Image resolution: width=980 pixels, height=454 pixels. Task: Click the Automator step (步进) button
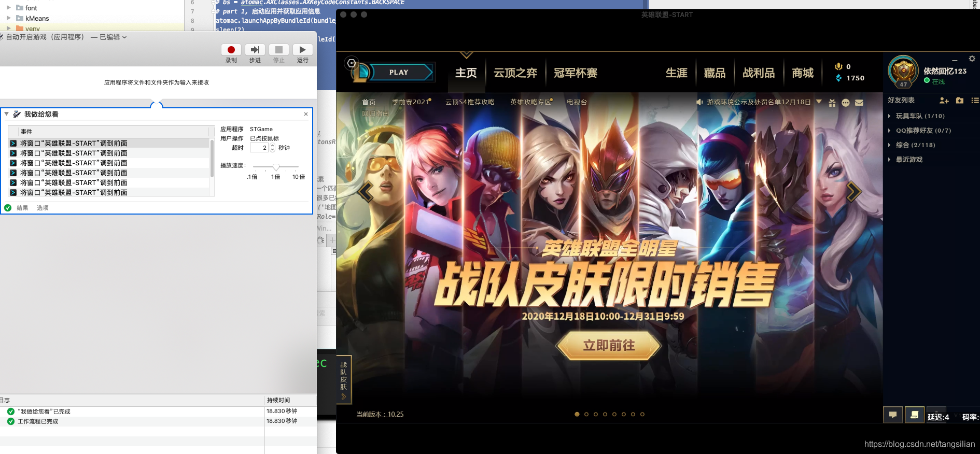pos(255,50)
